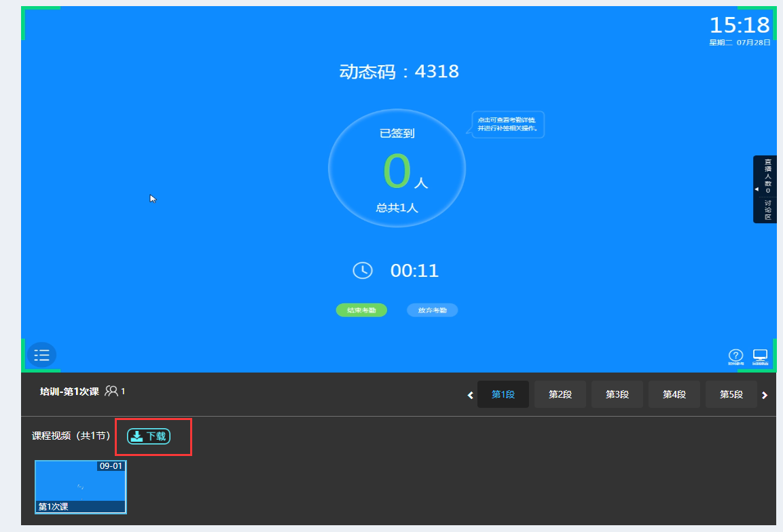Click the question mark help icon
The image size is (783, 532).
click(x=735, y=356)
